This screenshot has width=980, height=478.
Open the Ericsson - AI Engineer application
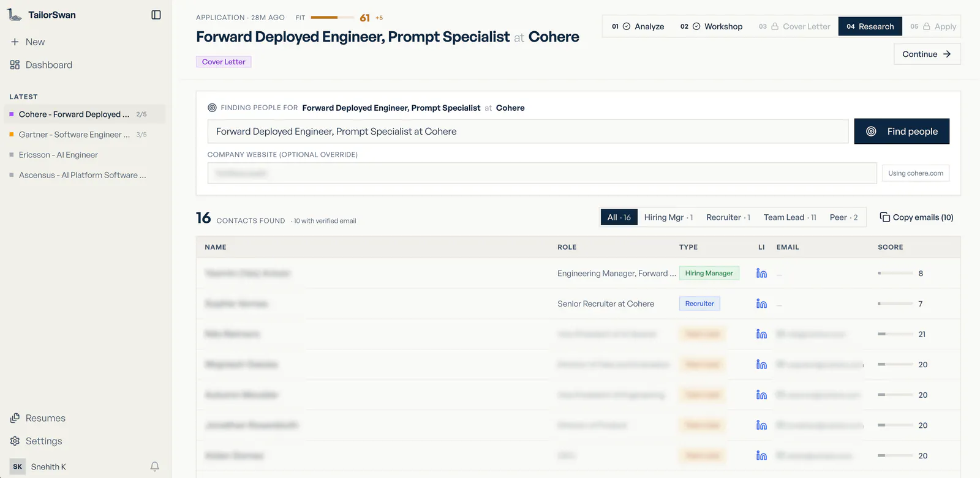pos(85,155)
